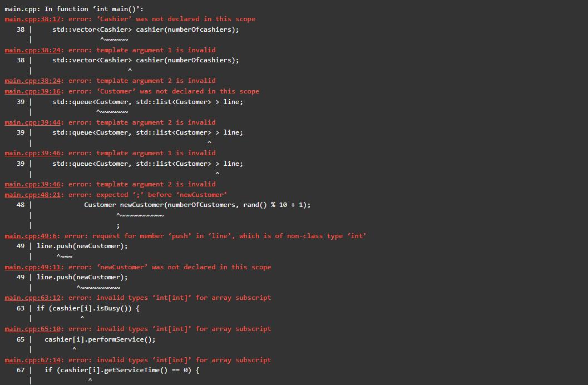Jump to main.cpp:63:12 error link
This screenshot has width=588, height=385.
[x=32, y=298]
